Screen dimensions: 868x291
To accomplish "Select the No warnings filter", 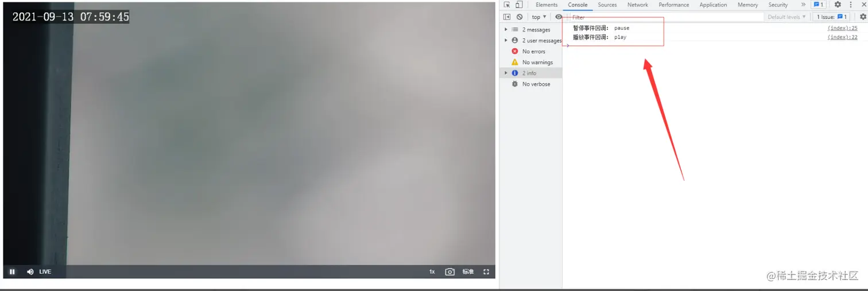I will pos(531,63).
